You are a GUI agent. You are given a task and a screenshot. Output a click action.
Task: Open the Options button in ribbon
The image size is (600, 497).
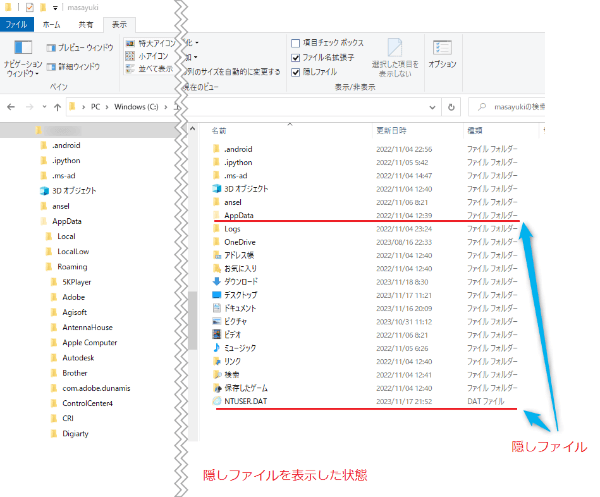click(442, 54)
